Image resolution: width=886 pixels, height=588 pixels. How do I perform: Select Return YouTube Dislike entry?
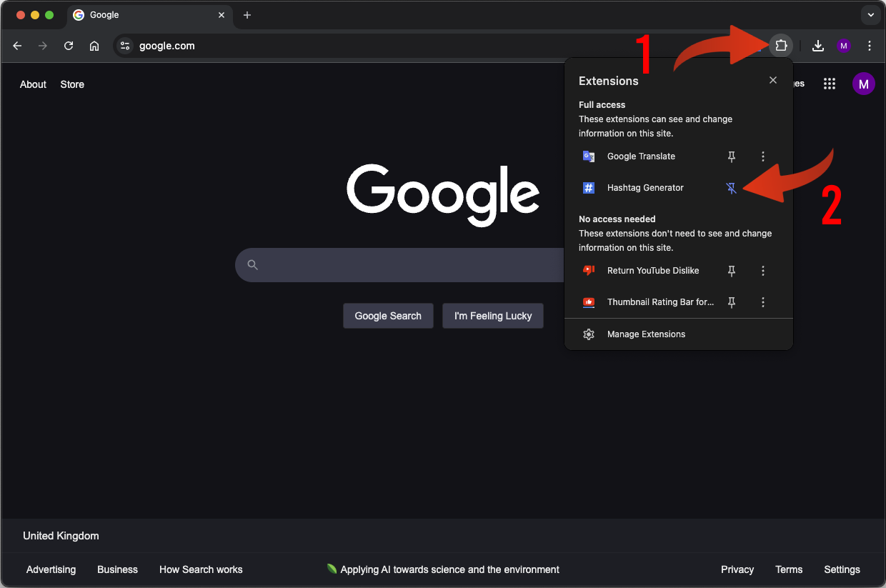pyautogui.click(x=653, y=271)
